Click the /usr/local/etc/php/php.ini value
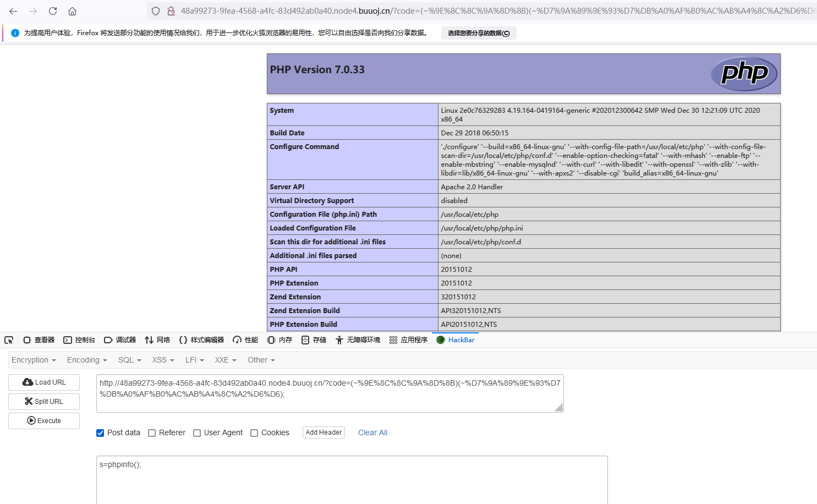The image size is (817, 504). tap(482, 228)
